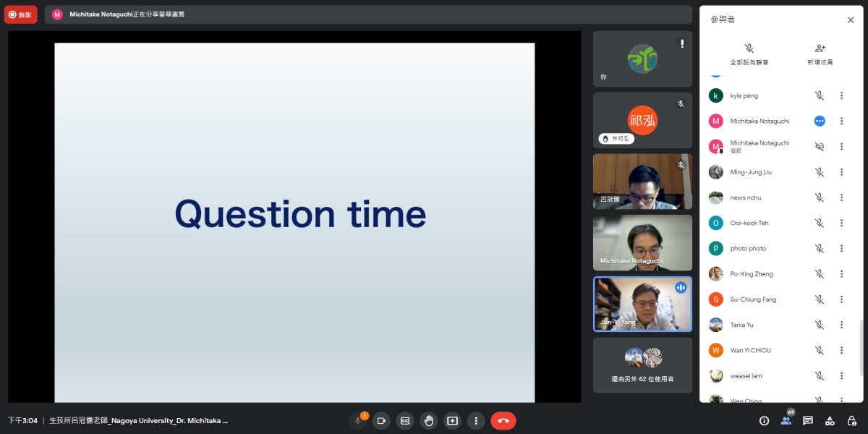Open the activities icon
868x434 pixels.
tap(830, 420)
